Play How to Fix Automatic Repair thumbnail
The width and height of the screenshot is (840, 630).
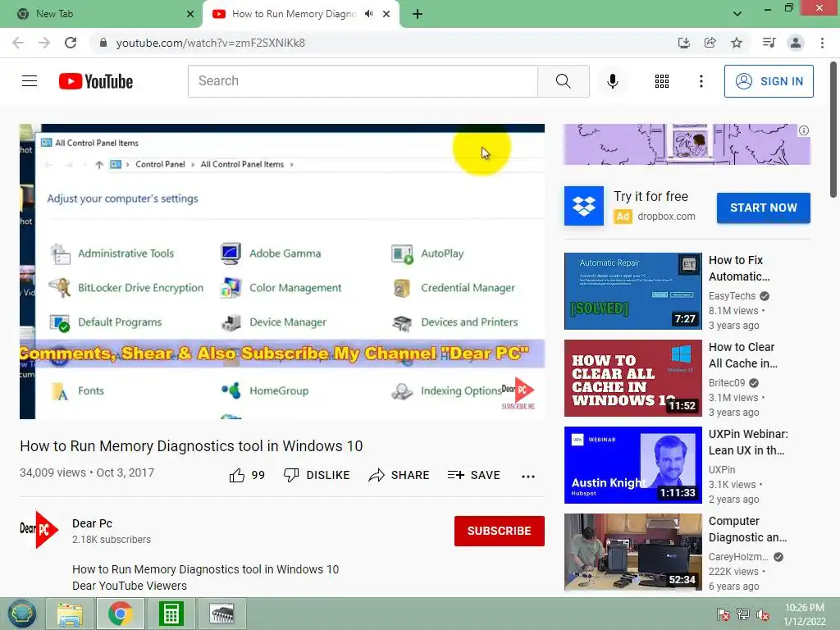(x=632, y=291)
